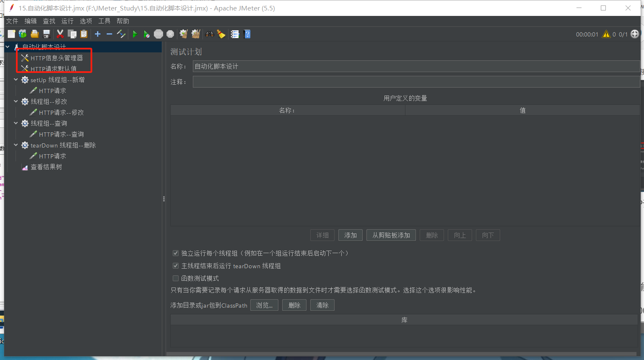This screenshot has height=360, width=644.
Task: Open the 选项 menu
Action: pos(86,21)
